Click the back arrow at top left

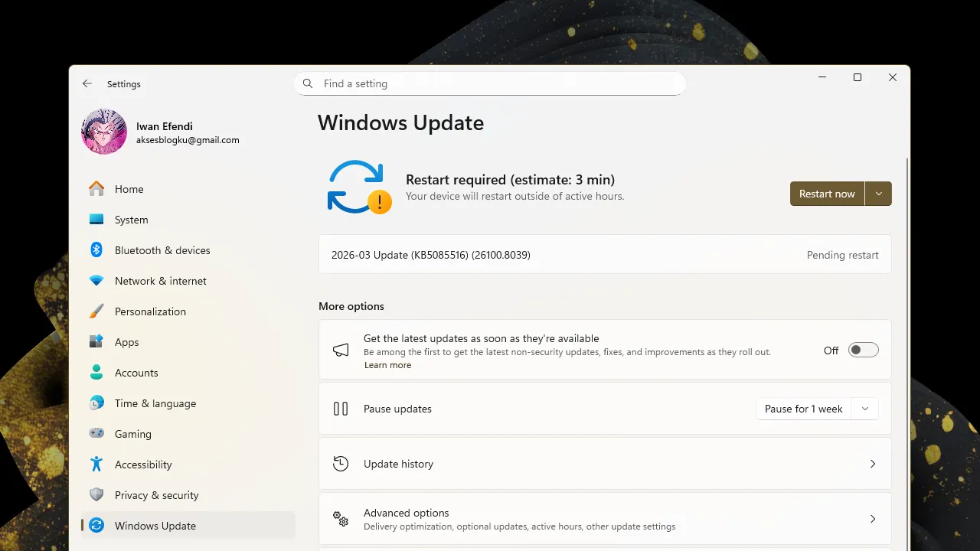(x=87, y=83)
